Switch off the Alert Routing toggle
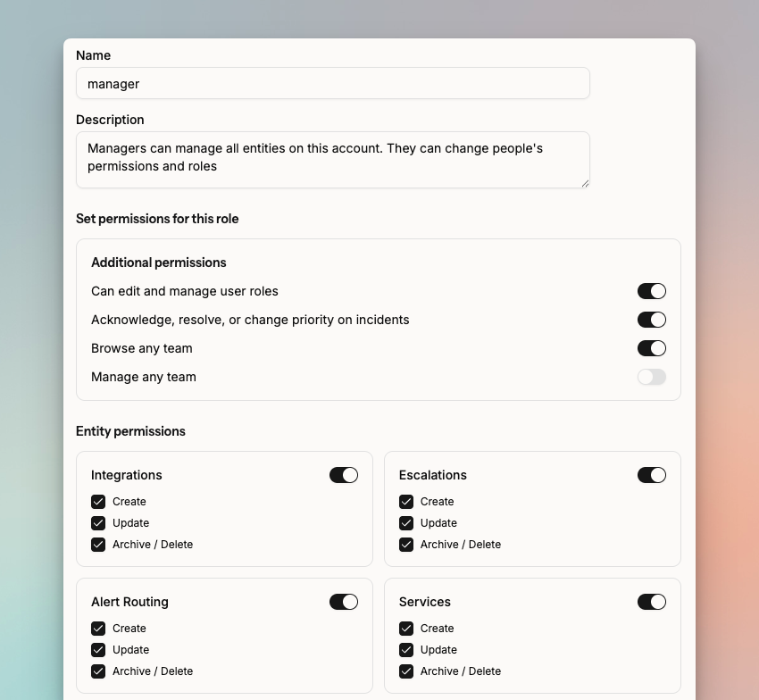Image resolution: width=759 pixels, height=700 pixels. coord(344,602)
